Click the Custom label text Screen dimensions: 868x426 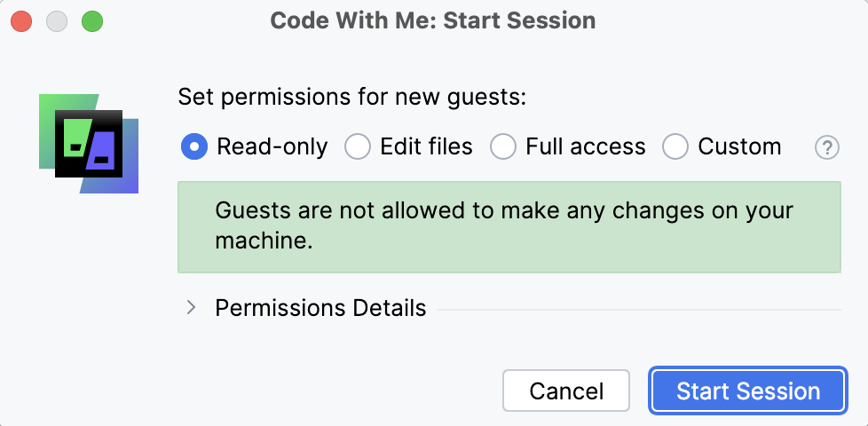click(x=739, y=146)
